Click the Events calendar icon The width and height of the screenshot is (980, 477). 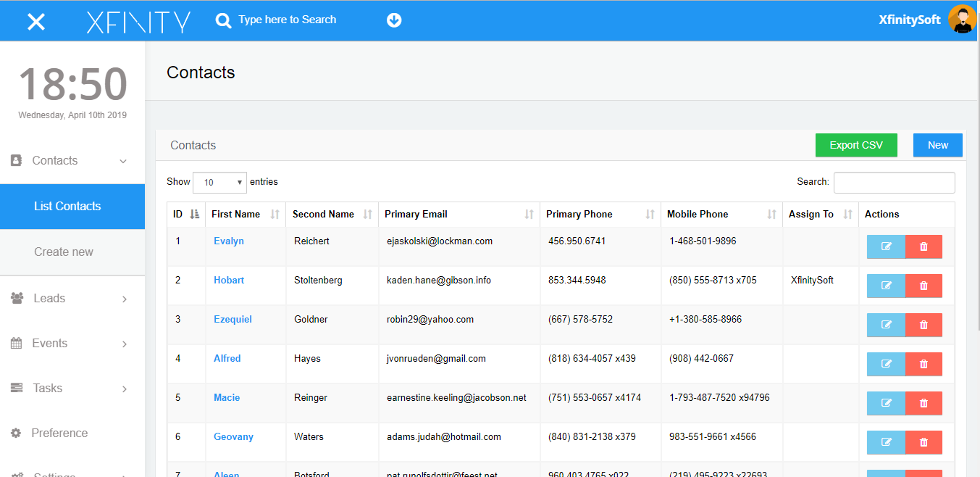(x=16, y=344)
